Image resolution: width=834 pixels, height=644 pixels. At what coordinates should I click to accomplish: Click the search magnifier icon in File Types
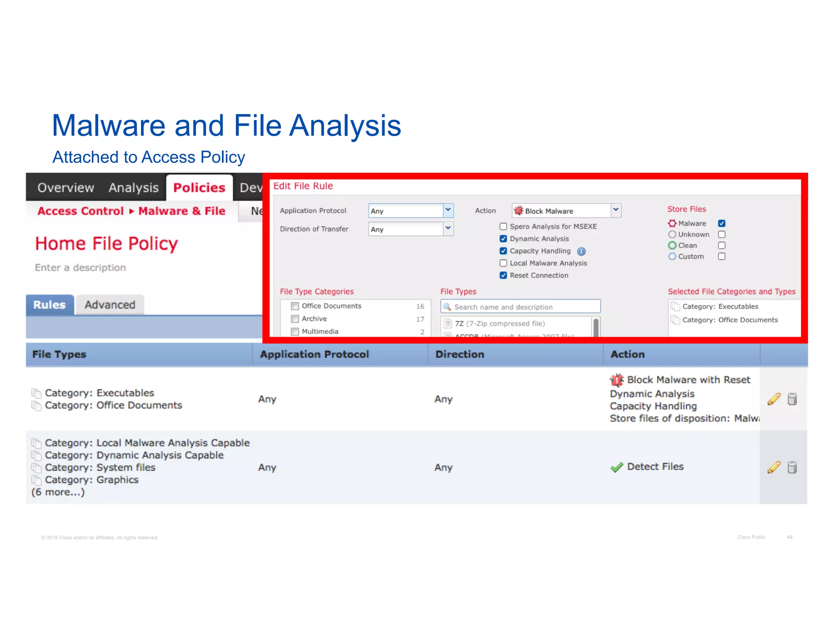tap(447, 307)
